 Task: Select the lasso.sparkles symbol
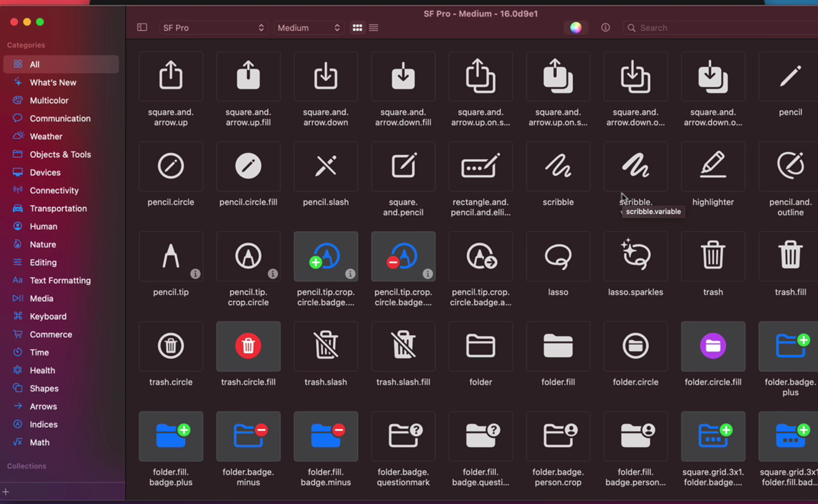[635, 256]
